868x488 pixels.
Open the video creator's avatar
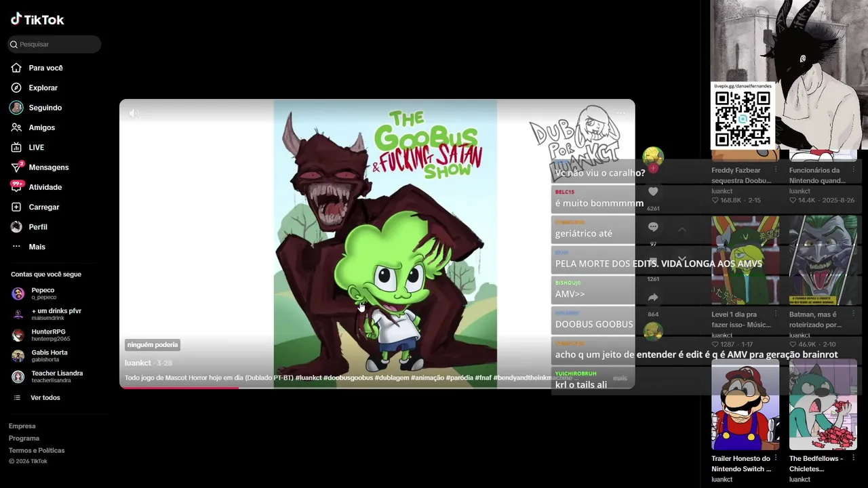(653, 155)
